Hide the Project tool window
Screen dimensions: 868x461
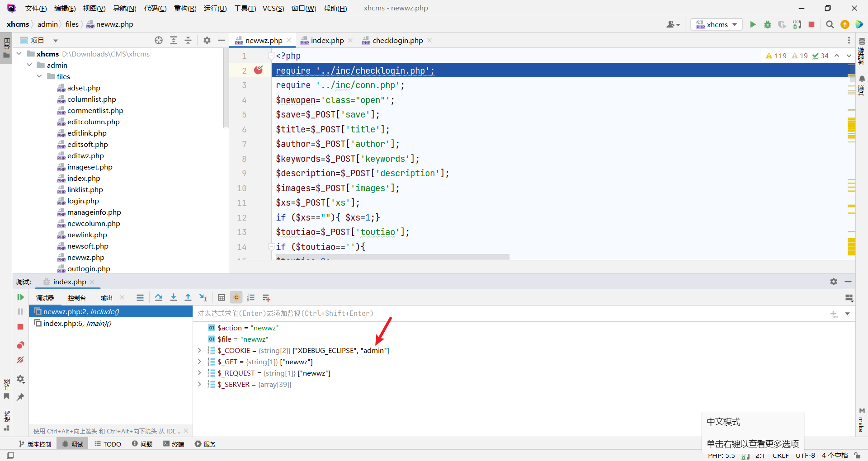pyautogui.click(x=222, y=40)
